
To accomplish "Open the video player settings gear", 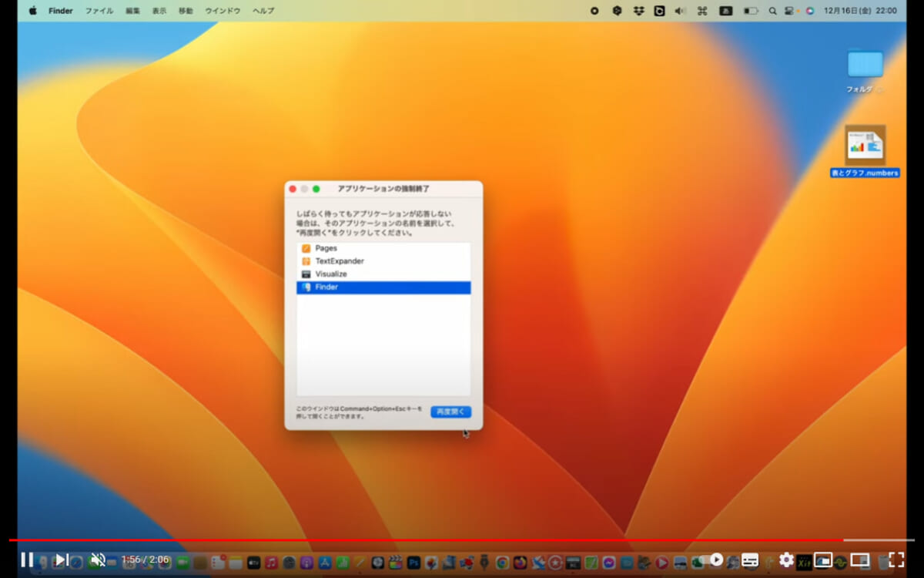I will 786,560.
